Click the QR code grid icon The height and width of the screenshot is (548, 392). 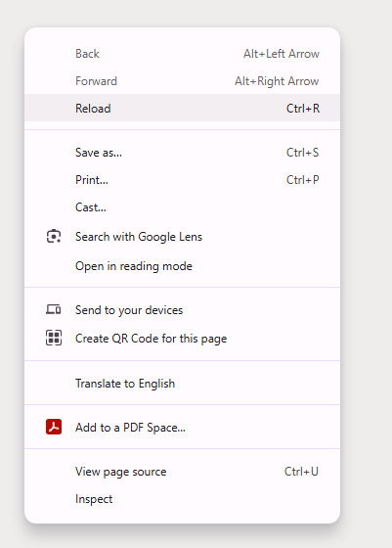click(x=54, y=338)
